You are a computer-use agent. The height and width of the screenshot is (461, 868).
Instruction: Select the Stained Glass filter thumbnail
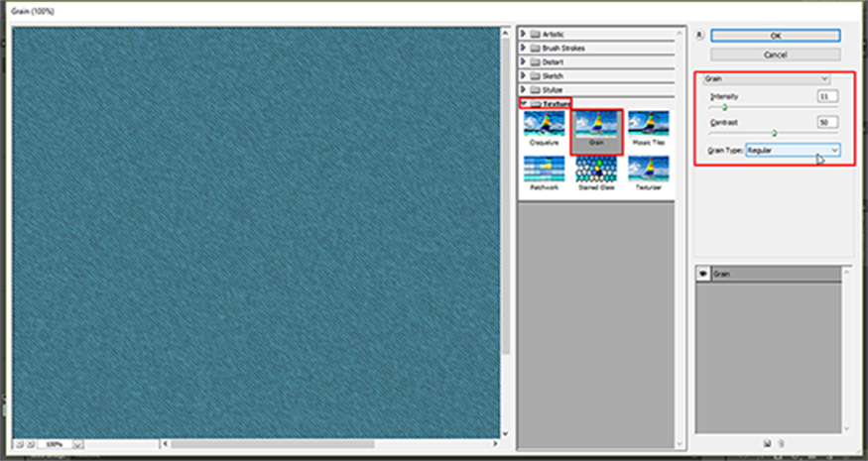click(x=596, y=173)
